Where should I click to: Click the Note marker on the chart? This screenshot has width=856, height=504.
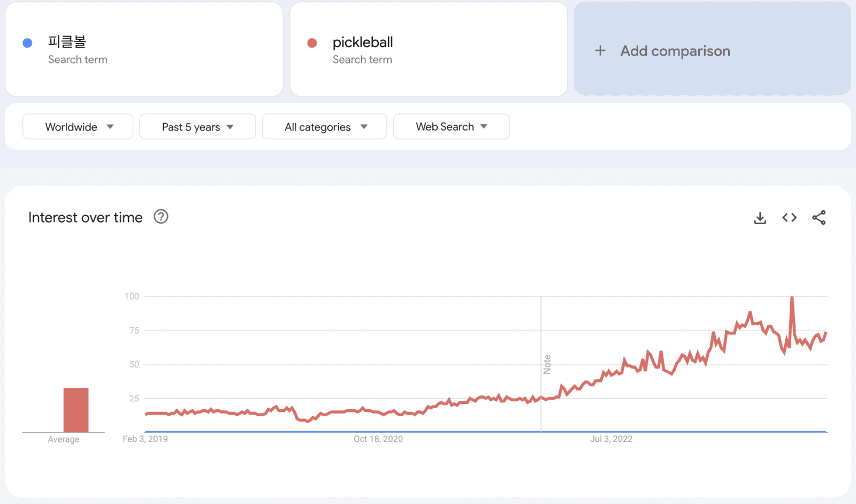(547, 364)
